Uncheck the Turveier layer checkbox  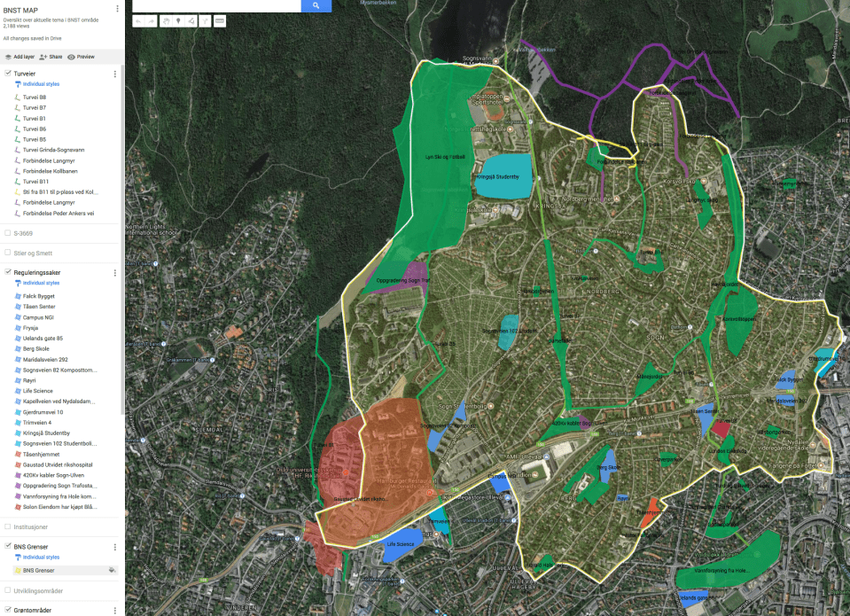pyautogui.click(x=8, y=74)
